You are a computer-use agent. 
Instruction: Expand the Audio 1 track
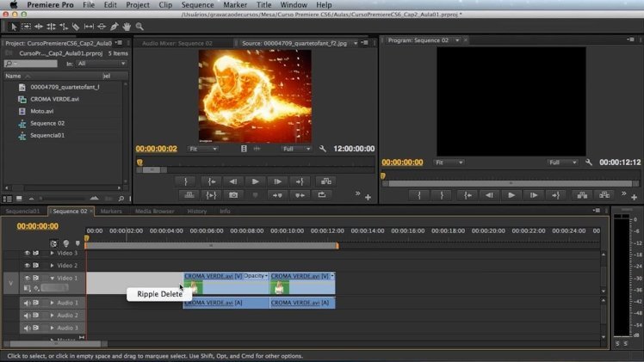coord(53,303)
